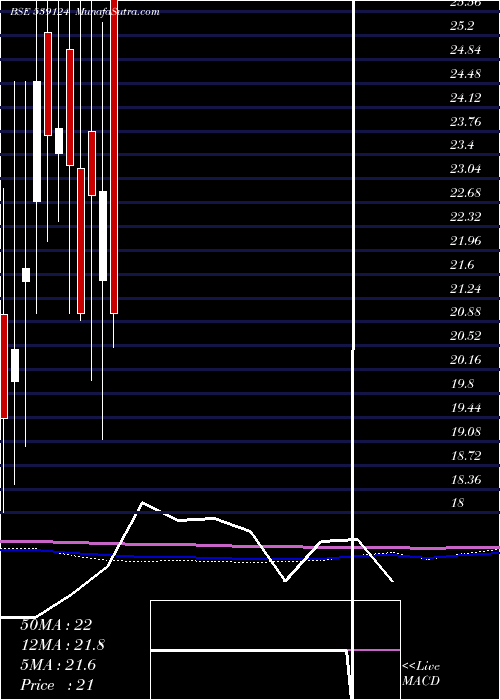Click the 5MA : 21.6 readout

pyautogui.click(x=58, y=665)
